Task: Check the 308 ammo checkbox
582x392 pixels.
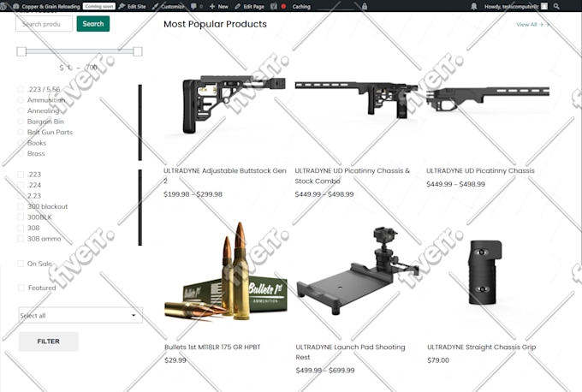Action: click(21, 239)
